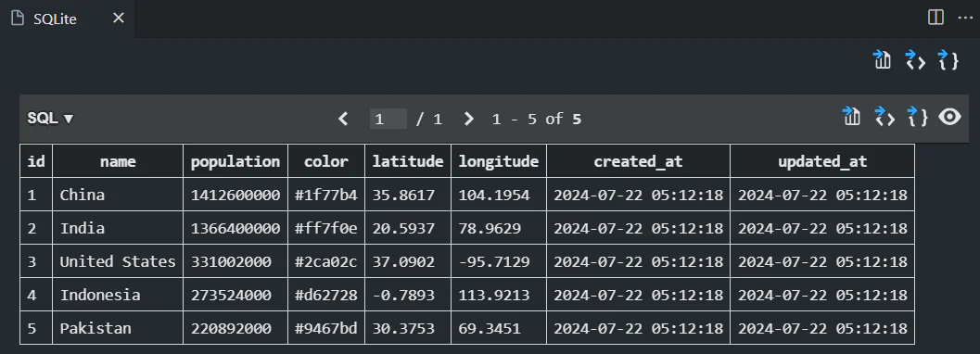Export results as JSON in result toolbar
The image size is (980, 354).
click(918, 116)
